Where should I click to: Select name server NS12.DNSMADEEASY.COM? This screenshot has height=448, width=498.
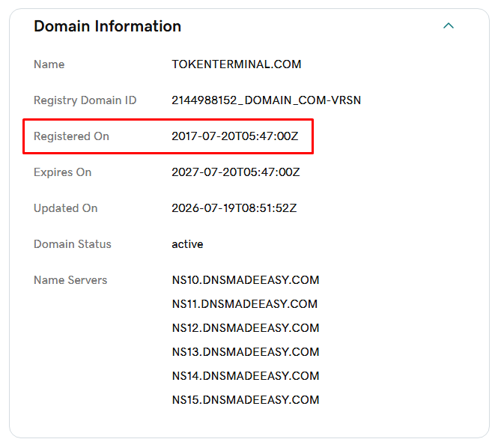(246, 328)
